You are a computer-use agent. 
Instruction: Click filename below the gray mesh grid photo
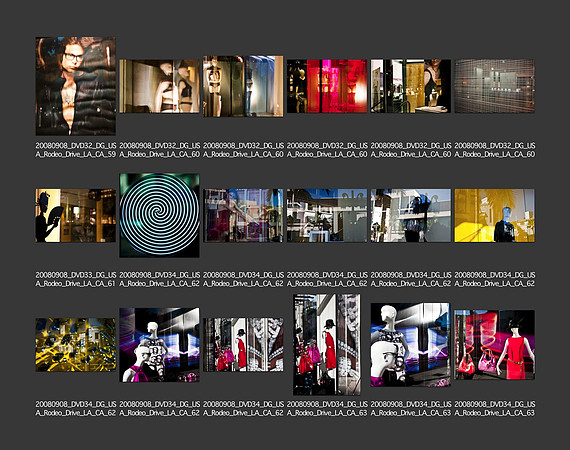(x=495, y=150)
